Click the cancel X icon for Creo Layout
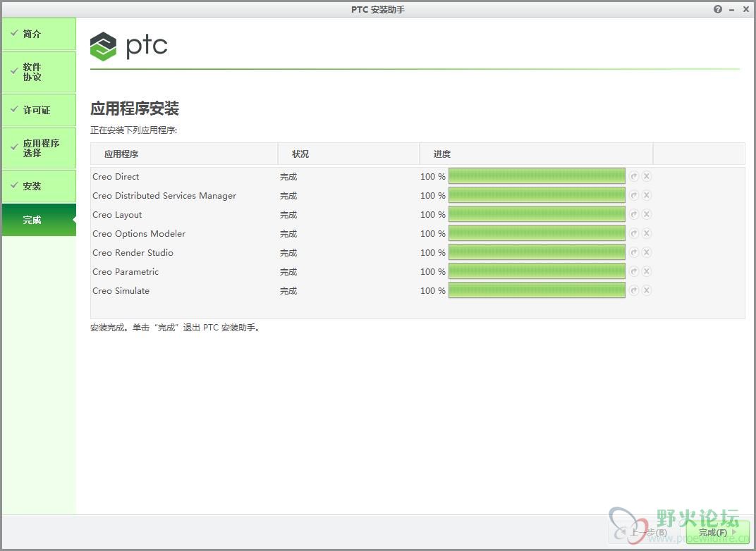 [x=647, y=214]
